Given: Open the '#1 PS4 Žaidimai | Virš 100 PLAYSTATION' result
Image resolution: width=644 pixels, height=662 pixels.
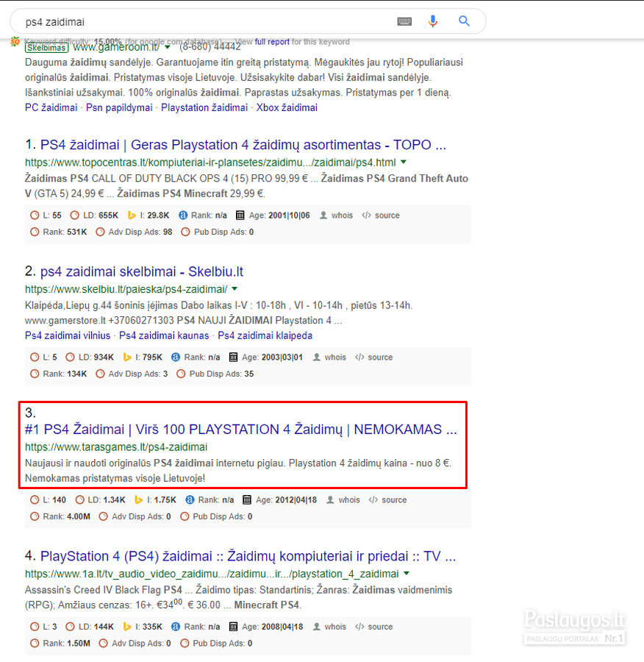Looking at the screenshot, I should [x=241, y=430].
